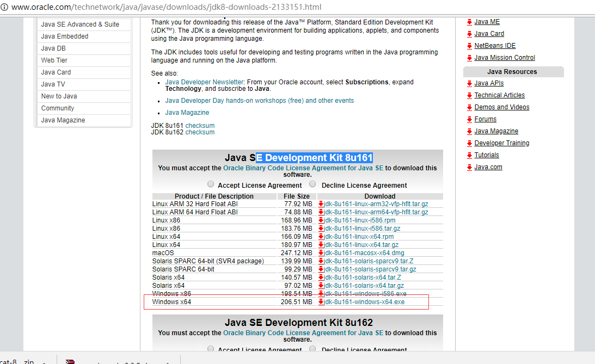Image resolution: width=595 pixels, height=364 pixels.
Task: Click download icon beside jdk-8u161-solaris-x64.tar.gz
Action: [321, 286]
